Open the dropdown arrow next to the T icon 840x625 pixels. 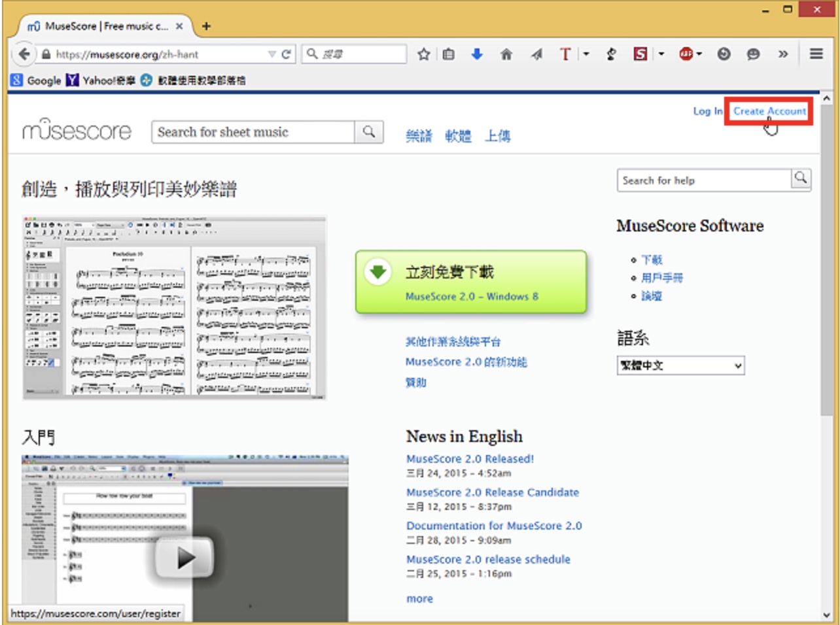pos(586,54)
